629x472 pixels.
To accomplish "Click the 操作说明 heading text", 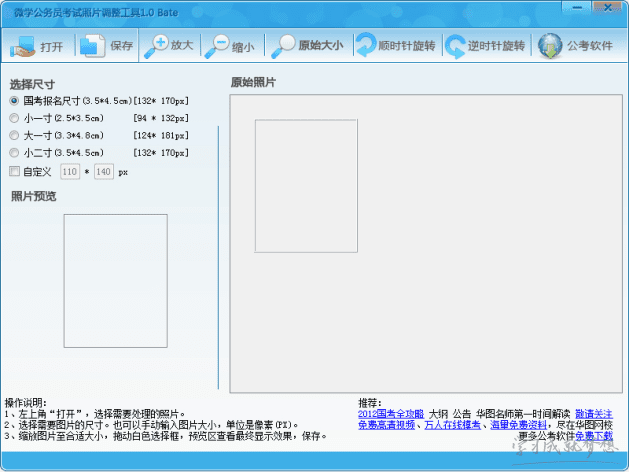I will (25, 403).
